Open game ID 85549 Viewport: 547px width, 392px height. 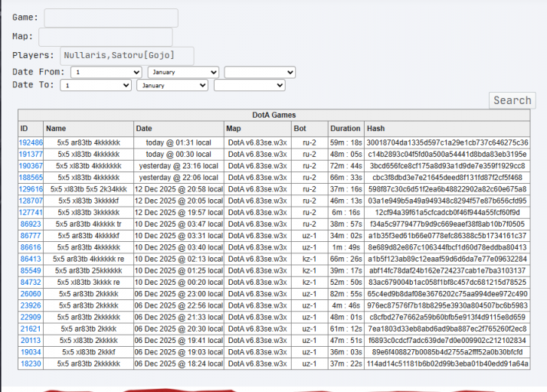(31, 270)
